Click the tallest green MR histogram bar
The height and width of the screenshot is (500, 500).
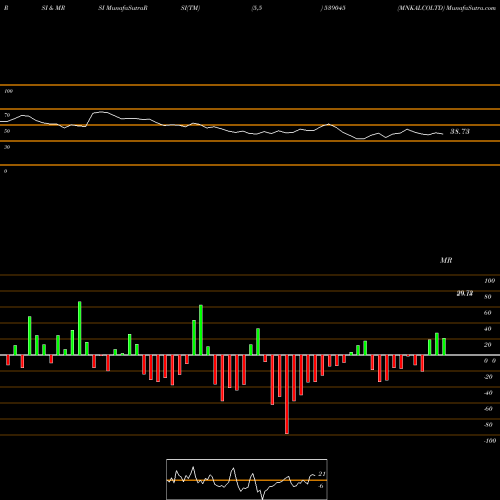[80, 328]
